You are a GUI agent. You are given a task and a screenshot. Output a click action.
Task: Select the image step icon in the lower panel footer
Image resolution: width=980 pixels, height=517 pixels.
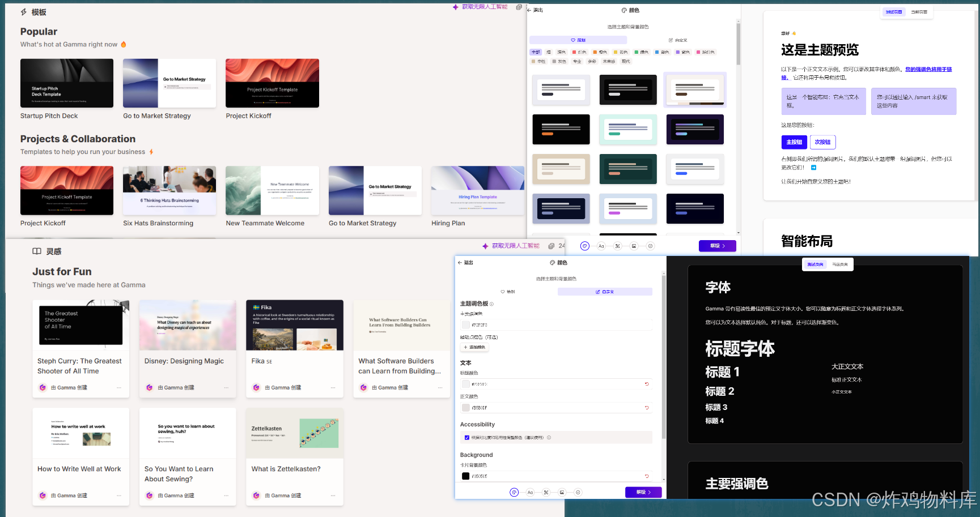[x=562, y=492]
